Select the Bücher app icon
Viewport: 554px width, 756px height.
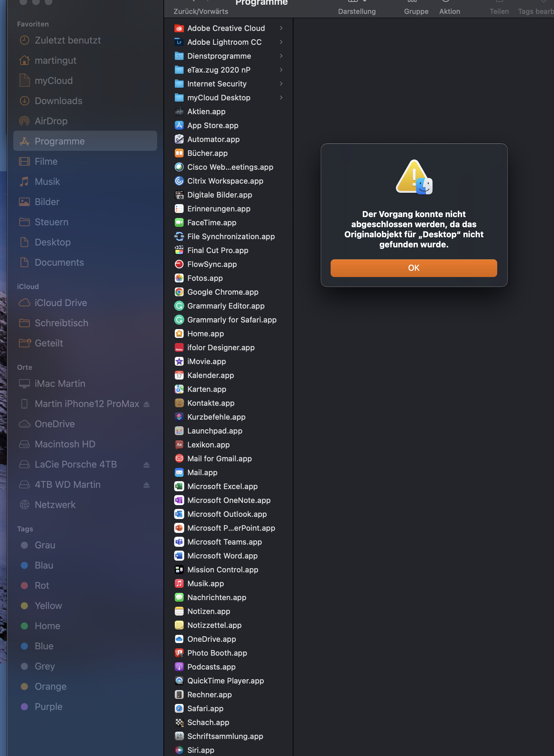point(179,153)
